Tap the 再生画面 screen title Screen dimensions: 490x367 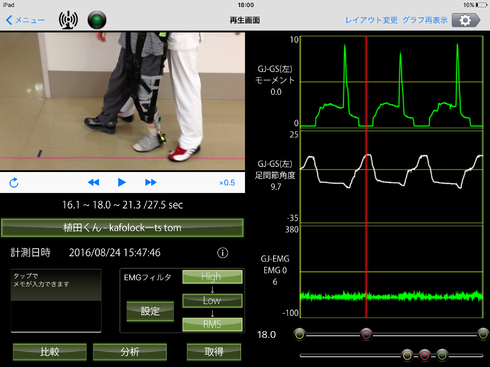(x=245, y=20)
